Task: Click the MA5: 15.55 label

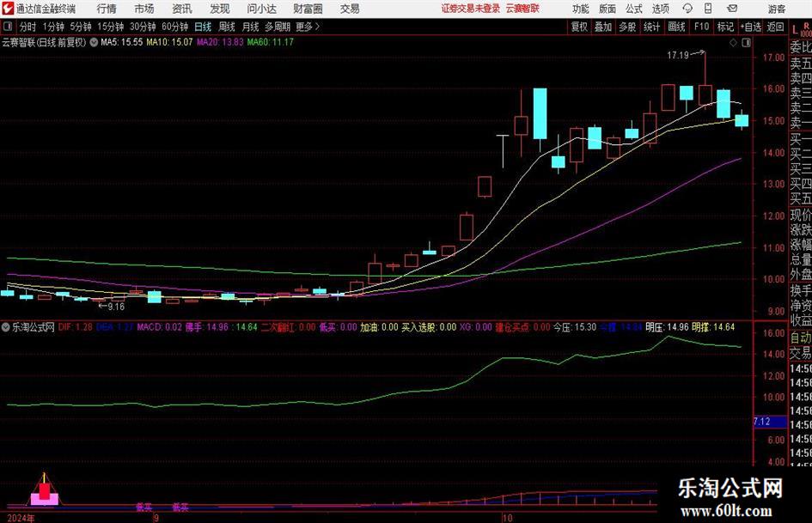Action: pyautogui.click(x=121, y=42)
